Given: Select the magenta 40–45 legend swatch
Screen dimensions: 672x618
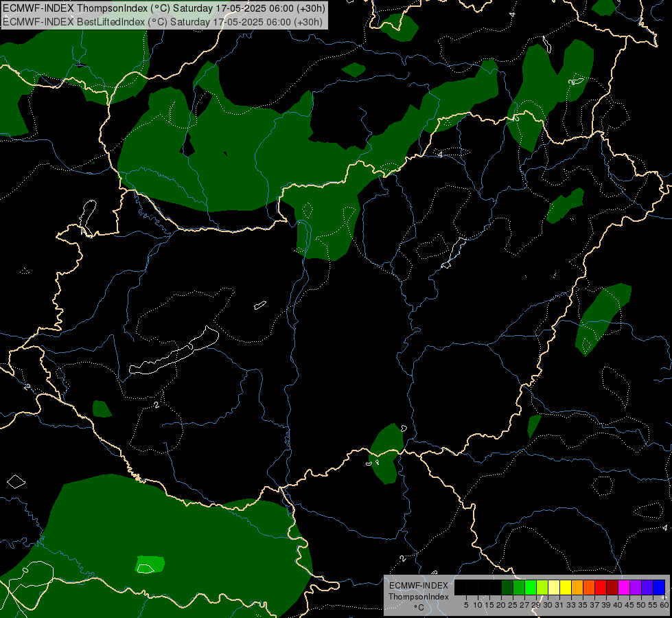Looking at the screenshot, I should [x=625, y=587].
